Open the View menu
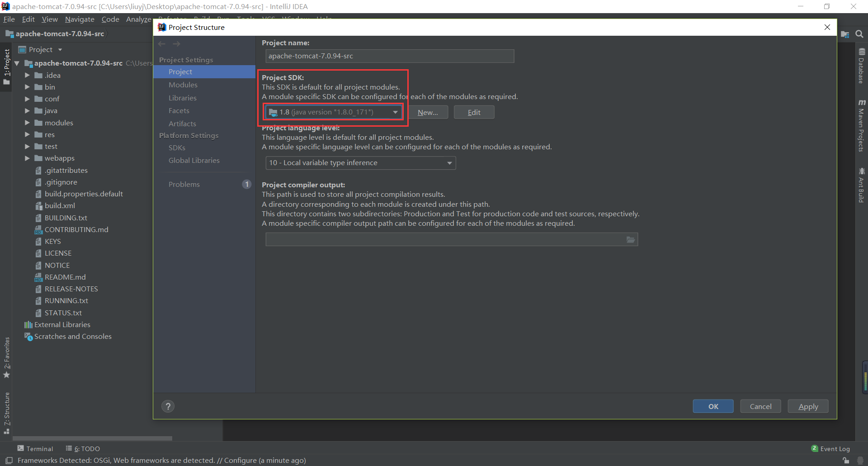Screen dimensions: 868x466 (50, 19)
